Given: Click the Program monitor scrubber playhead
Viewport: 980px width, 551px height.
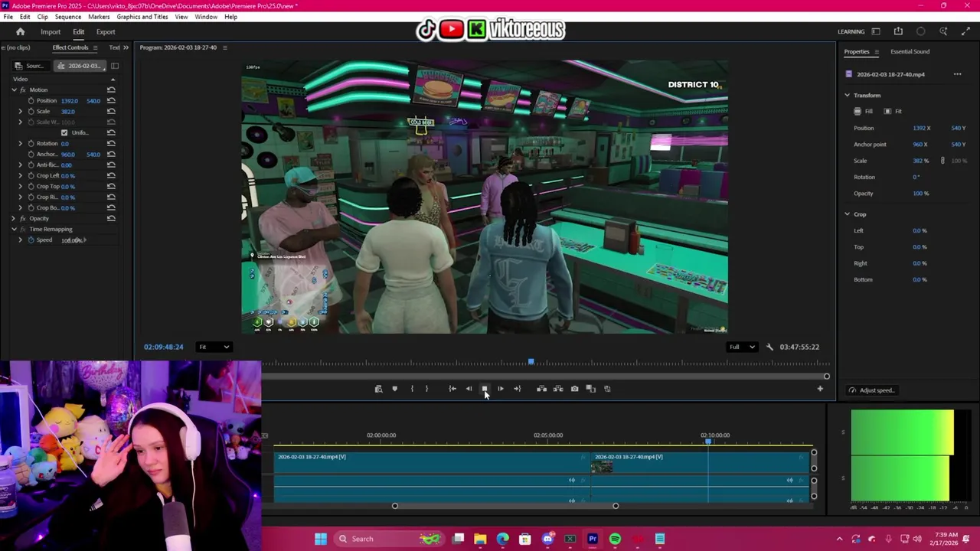Looking at the screenshot, I should pyautogui.click(x=531, y=361).
